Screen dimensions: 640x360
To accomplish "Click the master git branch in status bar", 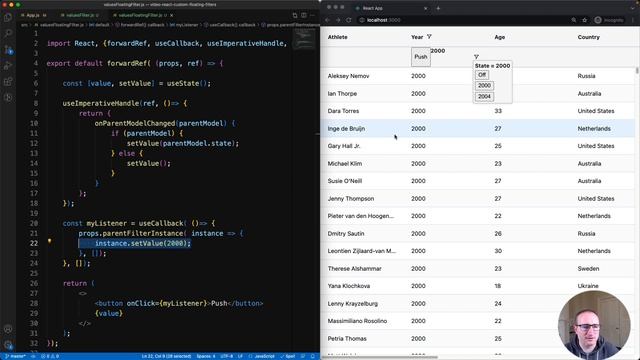I will 16,356.
